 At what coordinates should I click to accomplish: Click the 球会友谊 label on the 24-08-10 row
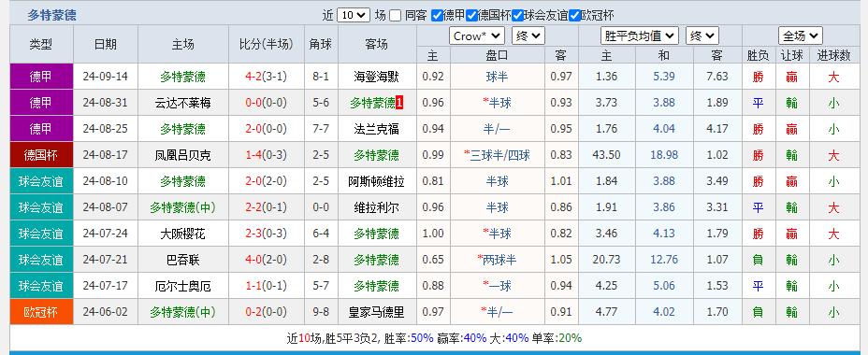pos(41,181)
